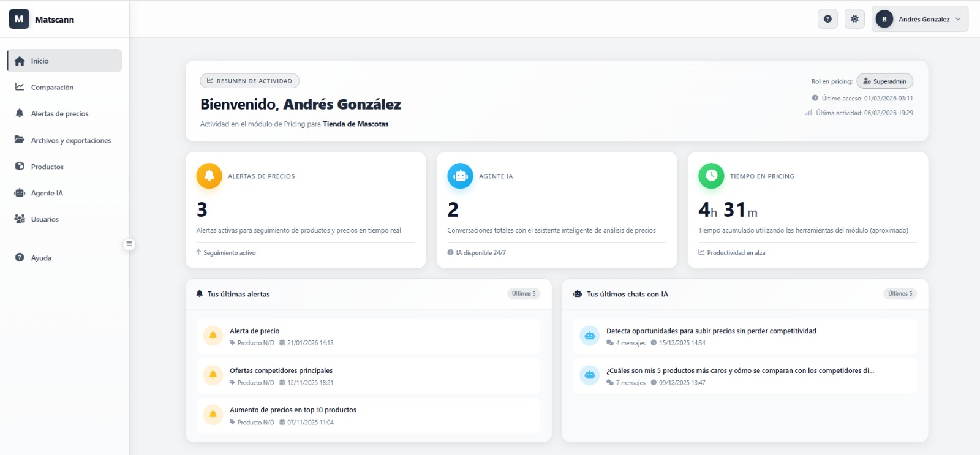The image size is (980, 455).
Task: Open the Alerta de precio alert row
Action: pyautogui.click(x=368, y=336)
